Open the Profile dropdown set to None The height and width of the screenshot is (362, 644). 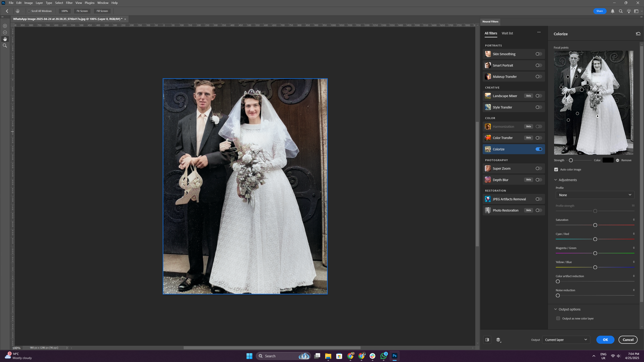[x=595, y=195]
